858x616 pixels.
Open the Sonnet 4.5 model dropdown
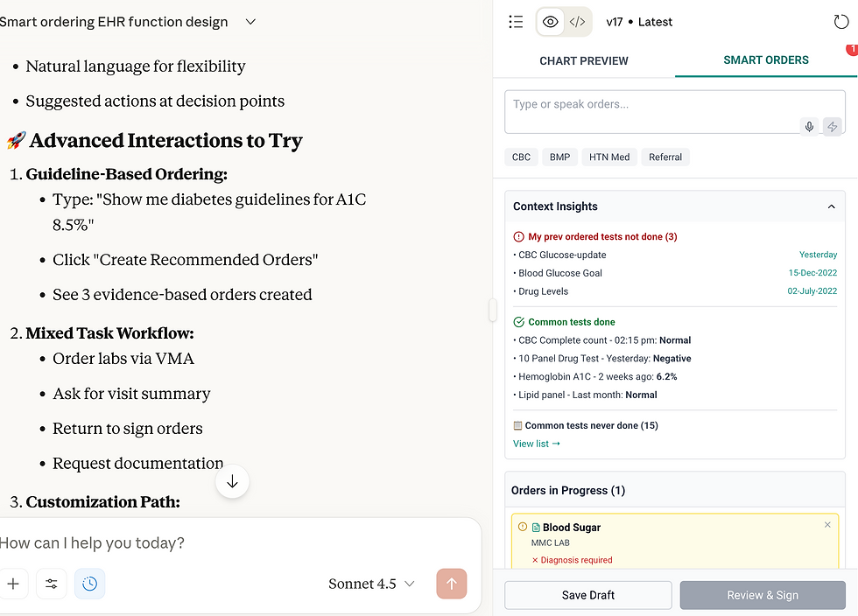pyautogui.click(x=371, y=584)
